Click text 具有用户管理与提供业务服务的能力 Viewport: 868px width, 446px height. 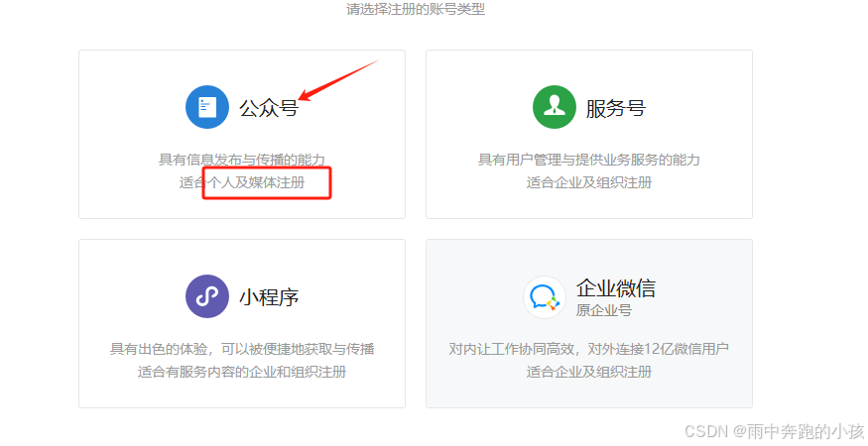click(589, 160)
